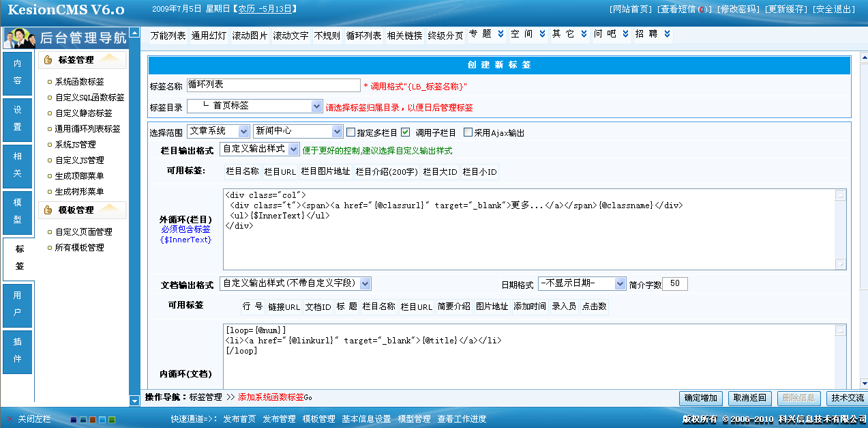Viewport: 868px width, 428px height.
Task: Click the 标签名称 input field
Action: tap(273, 85)
